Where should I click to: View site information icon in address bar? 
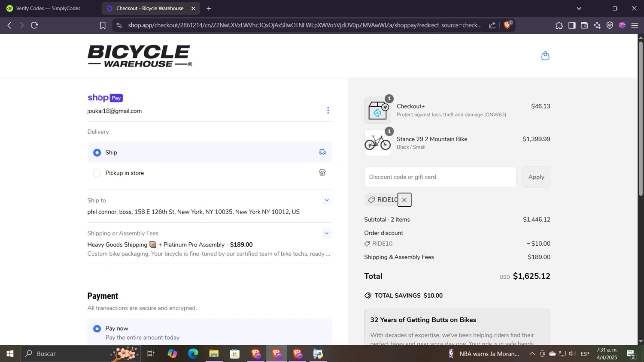pos(119,25)
